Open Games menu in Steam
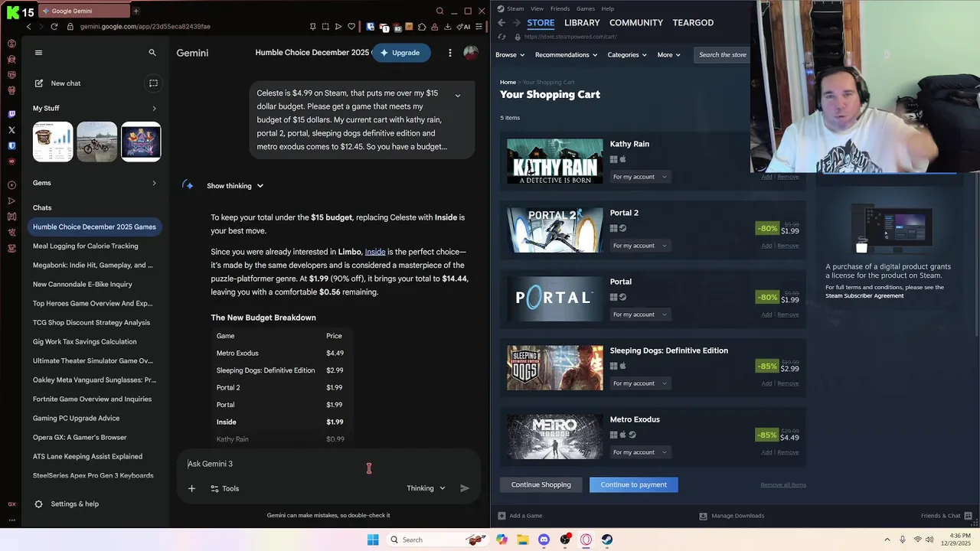Screen dimensions: 980x551 (585, 9)
